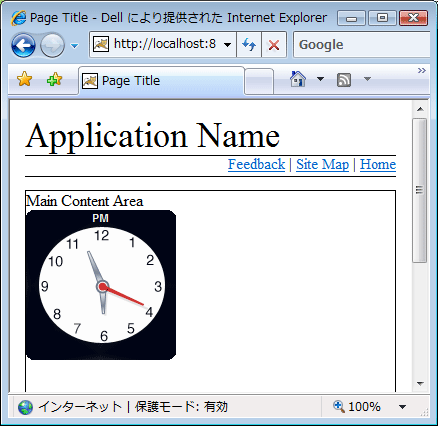Click the vertical scrollbar thumb
Viewport: 438px width, 426px height.
pos(420,190)
